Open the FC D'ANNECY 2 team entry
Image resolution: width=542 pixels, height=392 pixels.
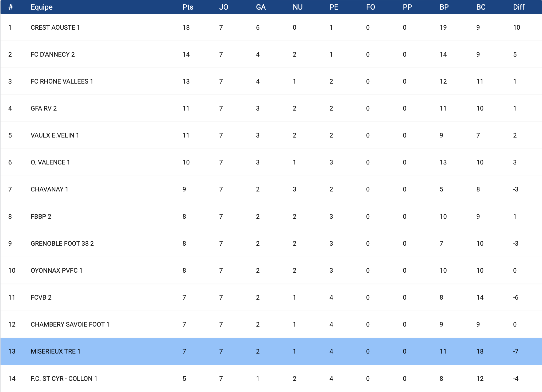coord(53,54)
